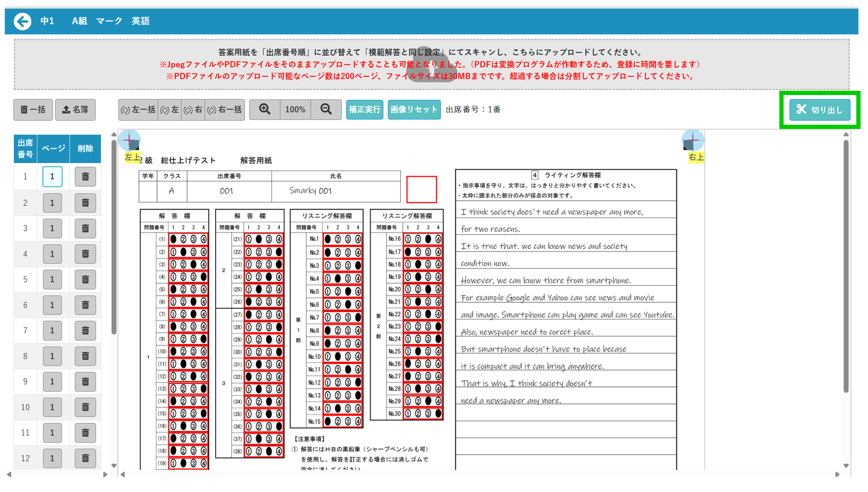The height and width of the screenshot is (492, 868).
Task: Zoom out with the magnifier minus icon
Action: [x=326, y=109]
